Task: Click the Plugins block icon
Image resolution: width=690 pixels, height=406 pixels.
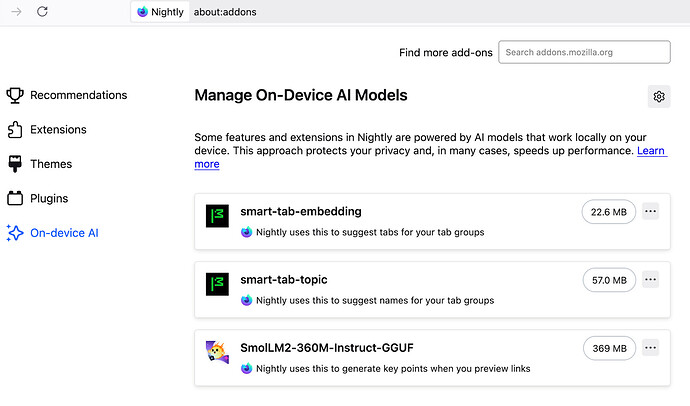Action: [15, 198]
